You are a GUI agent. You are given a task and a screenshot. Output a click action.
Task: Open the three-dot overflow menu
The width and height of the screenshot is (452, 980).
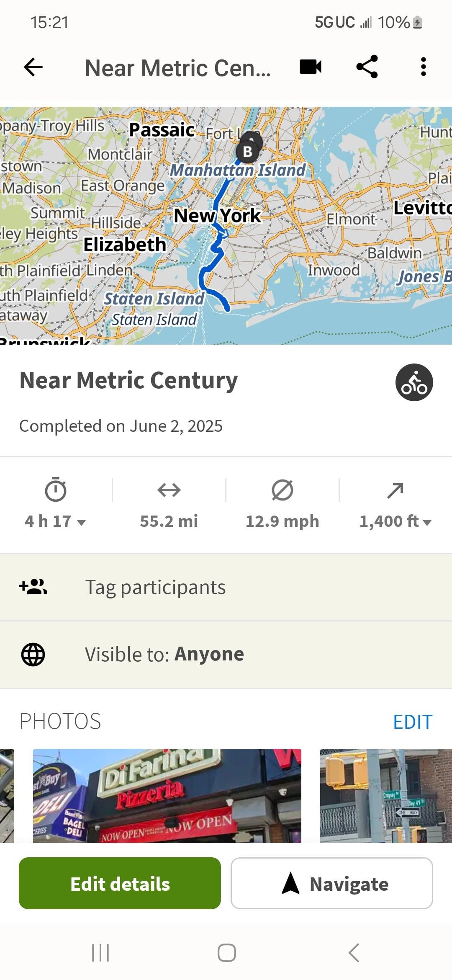423,67
